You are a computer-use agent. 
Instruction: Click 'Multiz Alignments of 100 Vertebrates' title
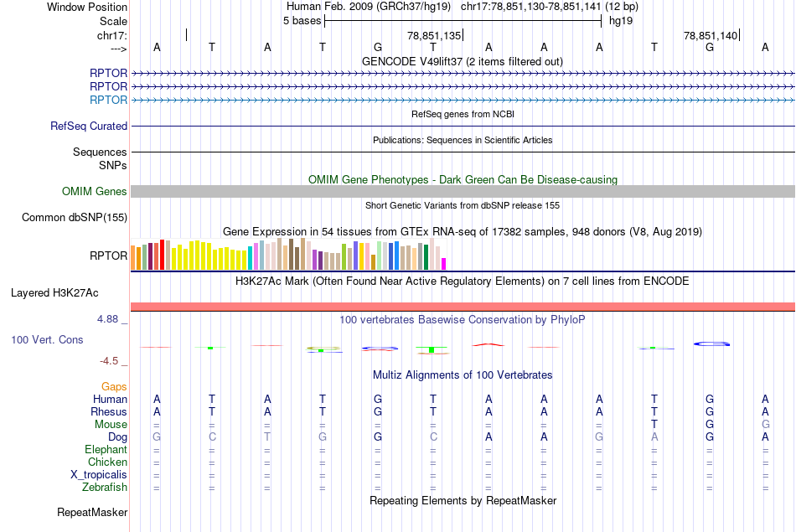coord(463,375)
